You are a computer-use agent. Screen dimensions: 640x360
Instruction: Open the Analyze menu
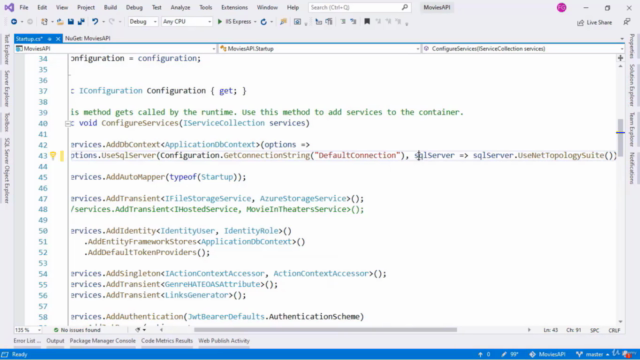coord(180,7)
